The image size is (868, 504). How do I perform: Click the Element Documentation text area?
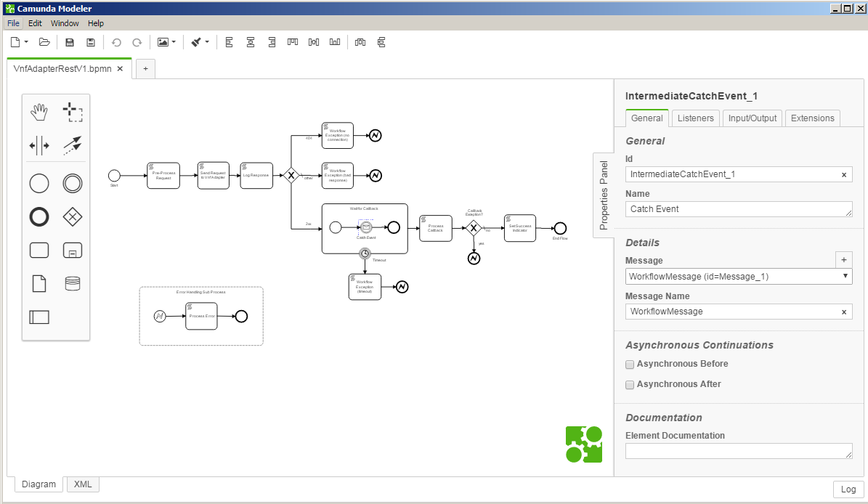pos(739,451)
